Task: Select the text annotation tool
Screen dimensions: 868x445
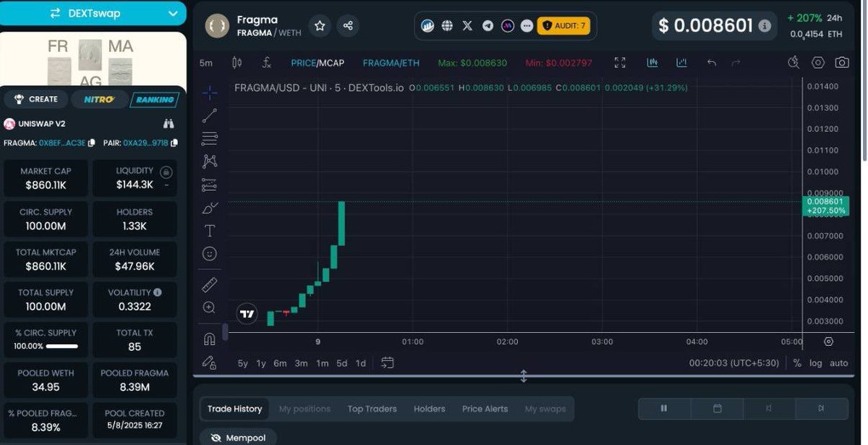Action: pyautogui.click(x=209, y=231)
